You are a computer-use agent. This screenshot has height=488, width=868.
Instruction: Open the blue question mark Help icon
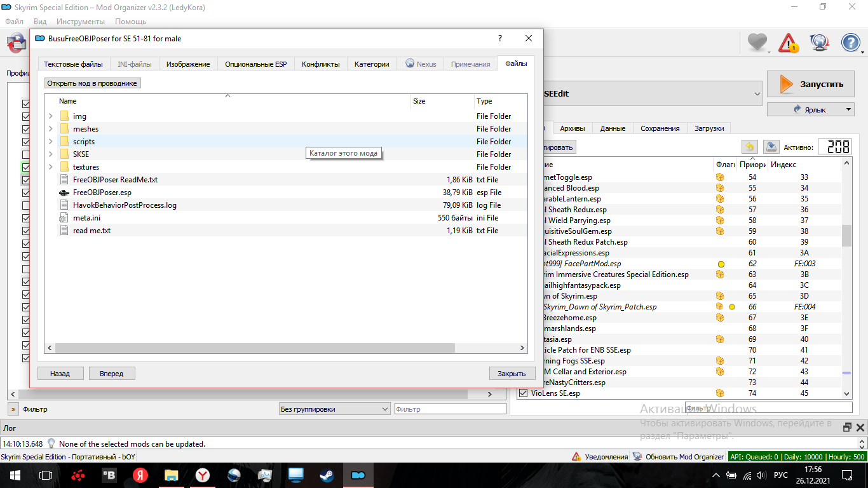coord(850,43)
